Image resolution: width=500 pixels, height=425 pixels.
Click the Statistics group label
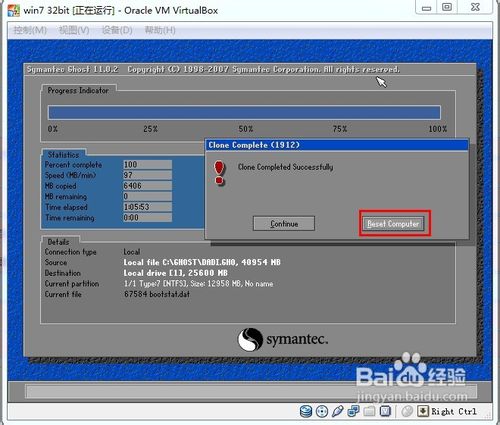[x=64, y=155]
